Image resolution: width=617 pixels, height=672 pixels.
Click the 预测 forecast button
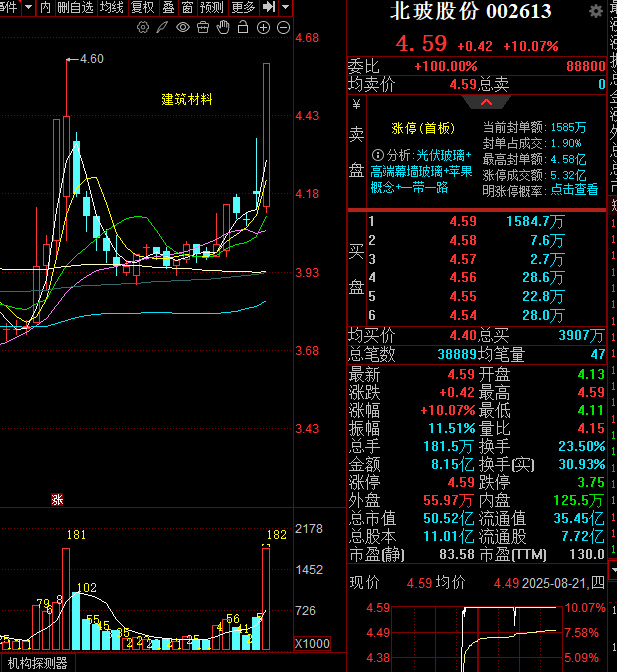212,7
